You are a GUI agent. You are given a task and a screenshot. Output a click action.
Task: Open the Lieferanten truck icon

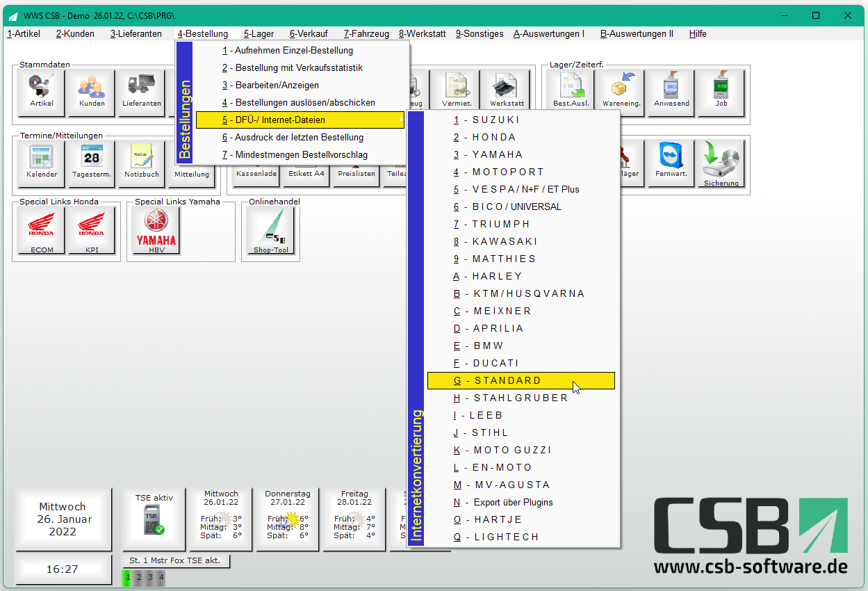pos(142,93)
